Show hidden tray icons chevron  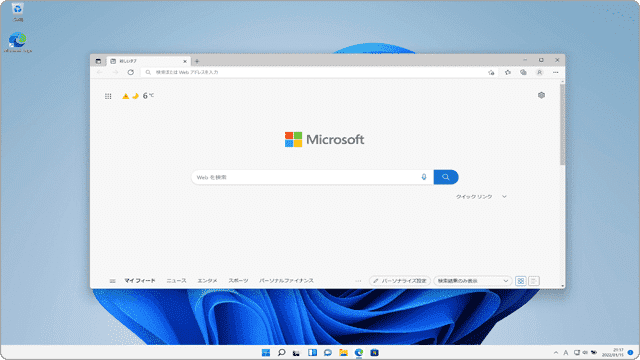556,353
